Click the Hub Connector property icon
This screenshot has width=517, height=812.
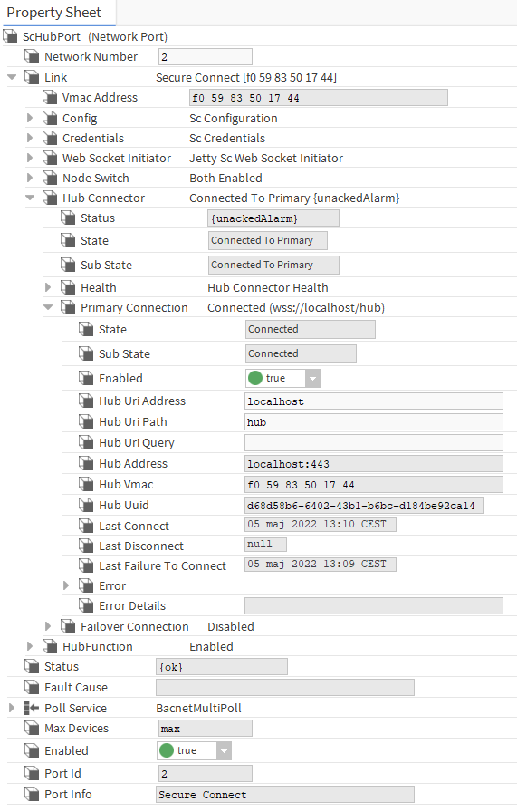50,198
